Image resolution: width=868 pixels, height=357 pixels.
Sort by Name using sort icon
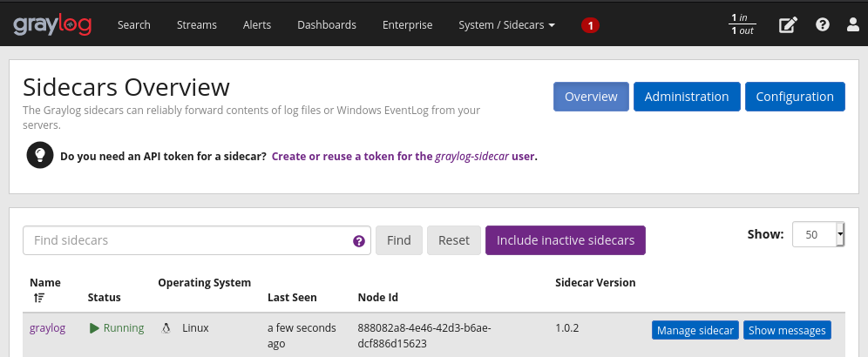tap(38, 298)
